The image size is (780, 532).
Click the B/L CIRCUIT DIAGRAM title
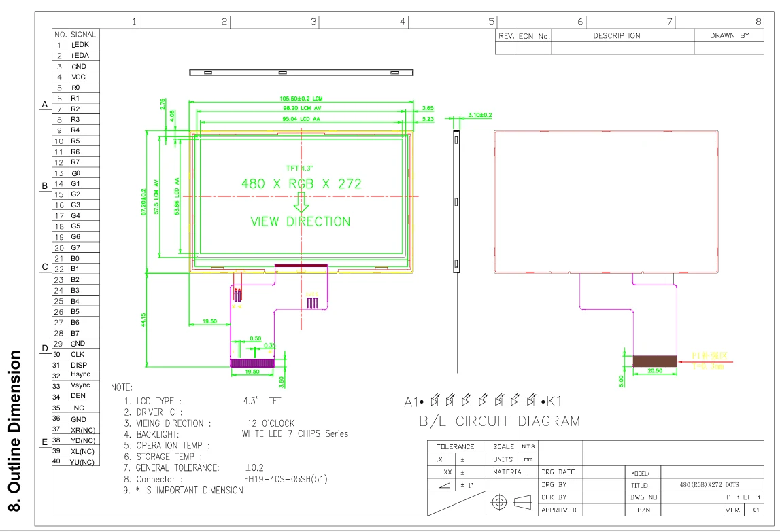pyautogui.click(x=499, y=421)
